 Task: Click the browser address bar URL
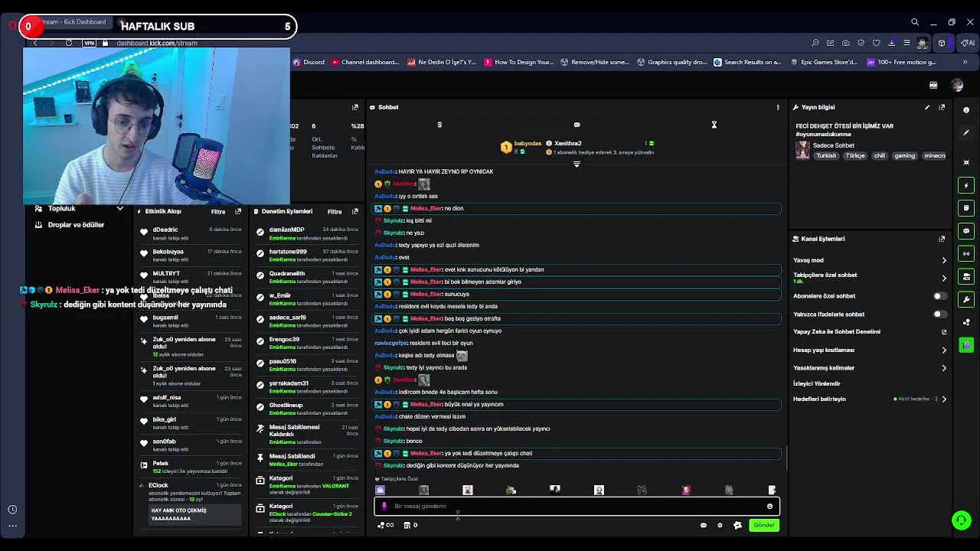[157, 43]
